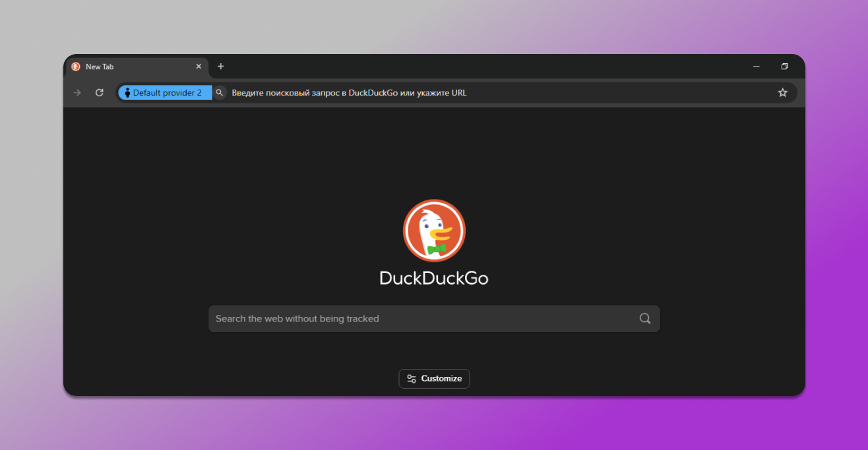Close the New Tab tab
The width and height of the screenshot is (868, 450).
199,67
